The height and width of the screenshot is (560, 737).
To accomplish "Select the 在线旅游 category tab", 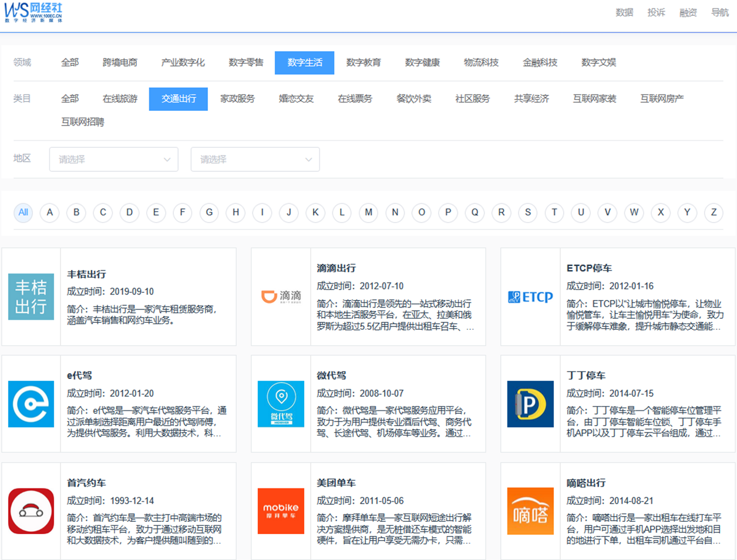I will pos(118,99).
